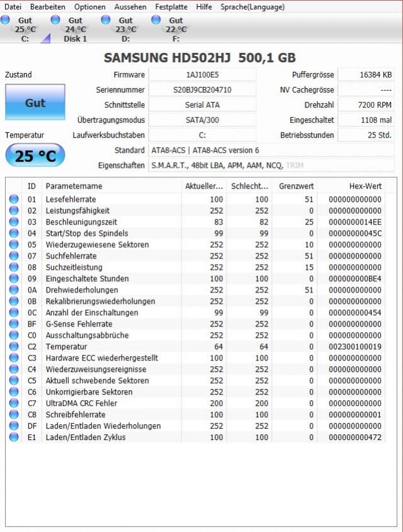Screen dimensions: 403x532
Task: Click the Eingeschaltet value 1108 mal
Action: tap(366, 120)
